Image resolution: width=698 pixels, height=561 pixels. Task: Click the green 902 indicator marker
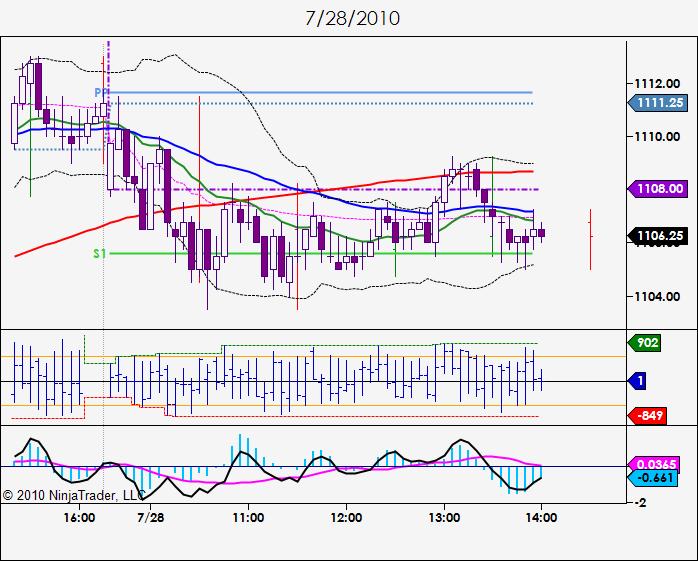(x=644, y=343)
